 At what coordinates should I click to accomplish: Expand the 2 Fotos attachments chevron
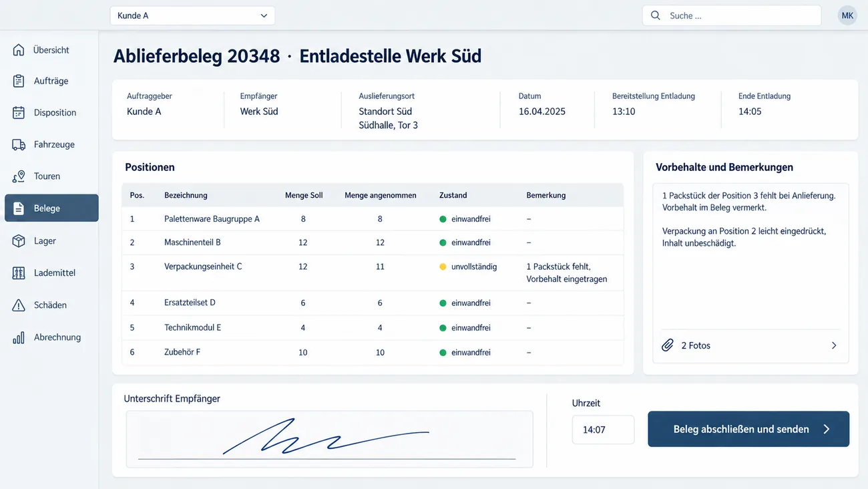point(834,345)
